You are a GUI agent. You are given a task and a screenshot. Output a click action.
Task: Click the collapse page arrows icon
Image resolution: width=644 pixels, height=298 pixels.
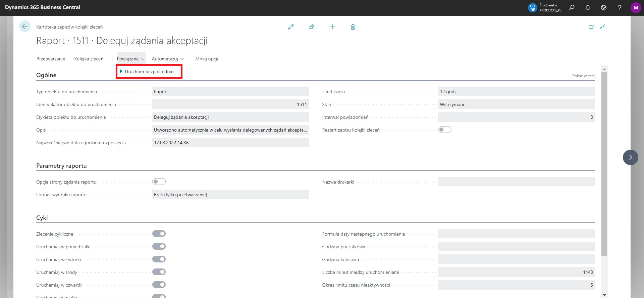point(602,27)
